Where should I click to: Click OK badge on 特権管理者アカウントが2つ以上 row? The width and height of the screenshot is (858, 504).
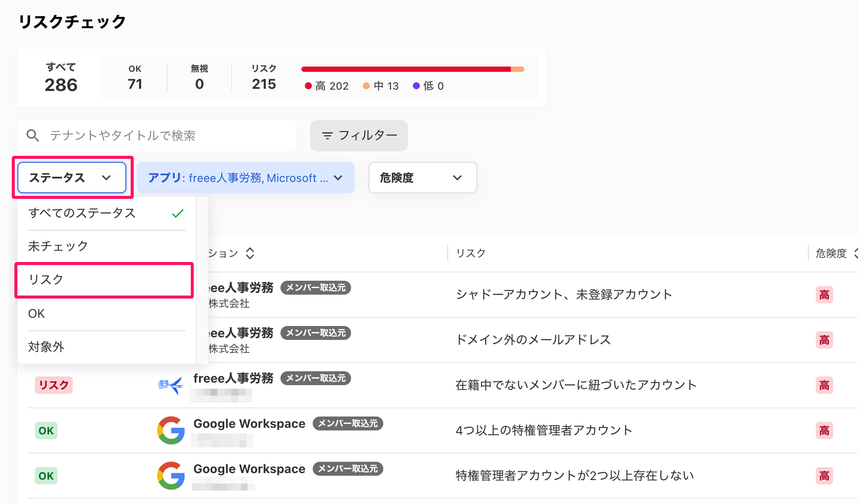coord(46,476)
